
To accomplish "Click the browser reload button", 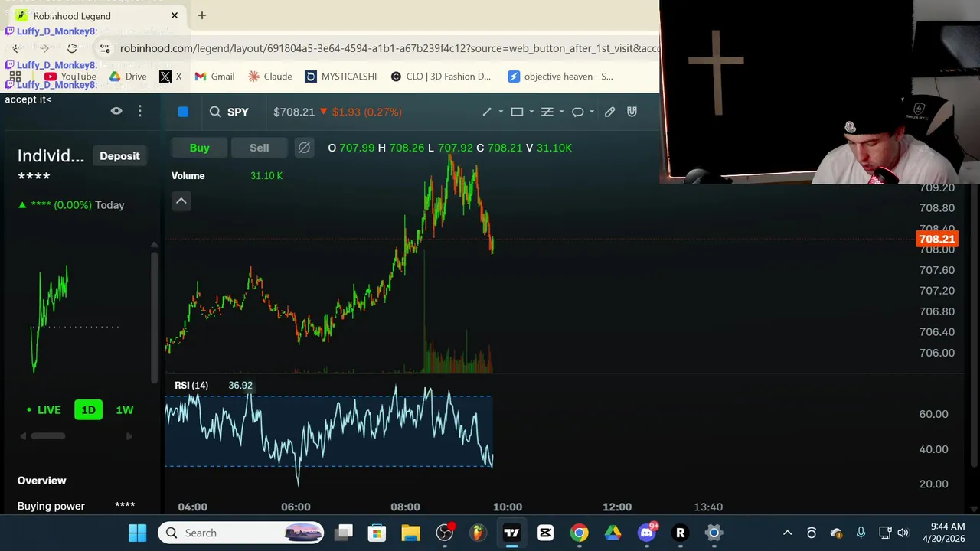I will (x=72, y=48).
